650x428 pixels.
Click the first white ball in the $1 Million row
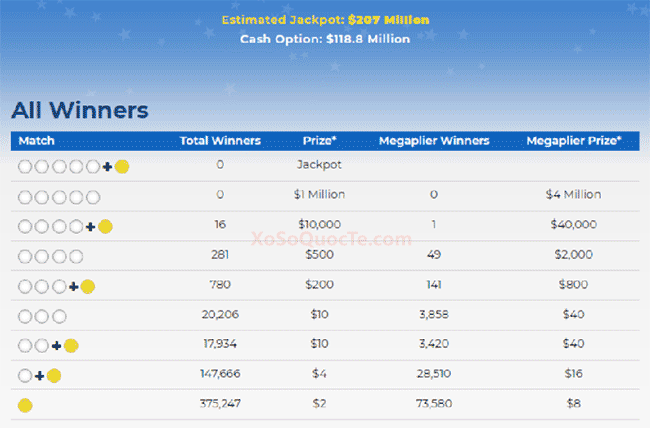click(25, 196)
